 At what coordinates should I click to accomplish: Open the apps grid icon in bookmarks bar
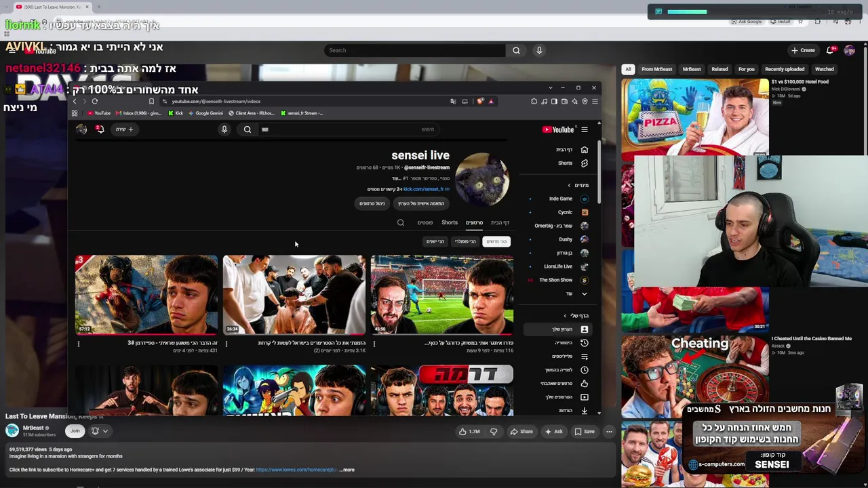(75, 113)
